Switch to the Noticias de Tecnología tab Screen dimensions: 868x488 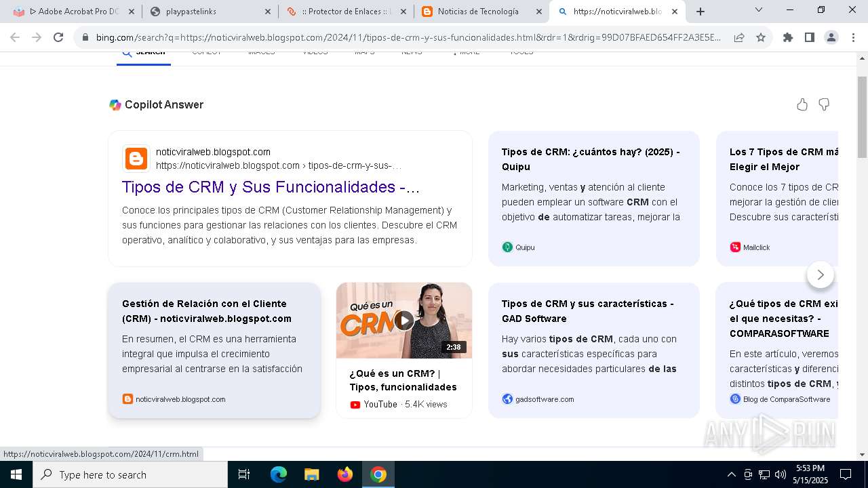(x=481, y=12)
